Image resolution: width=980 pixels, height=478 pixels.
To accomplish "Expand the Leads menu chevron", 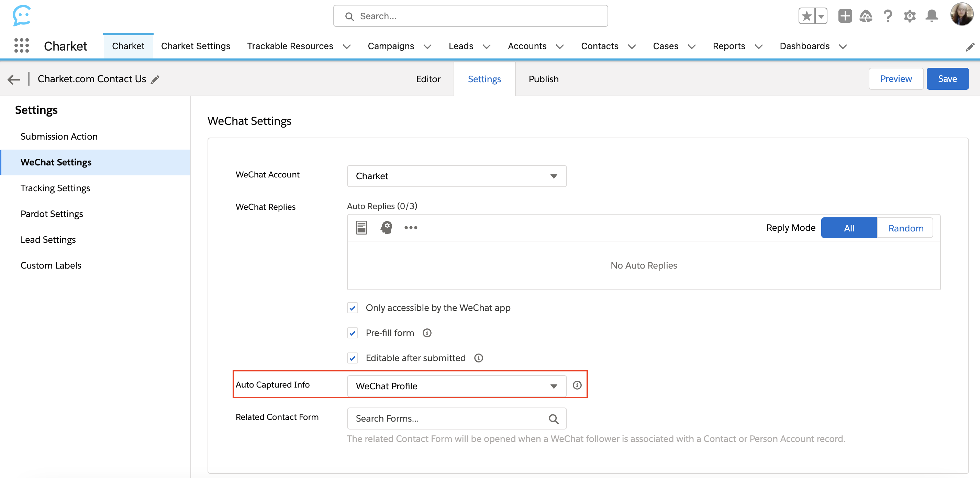I will (x=486, y=46).
